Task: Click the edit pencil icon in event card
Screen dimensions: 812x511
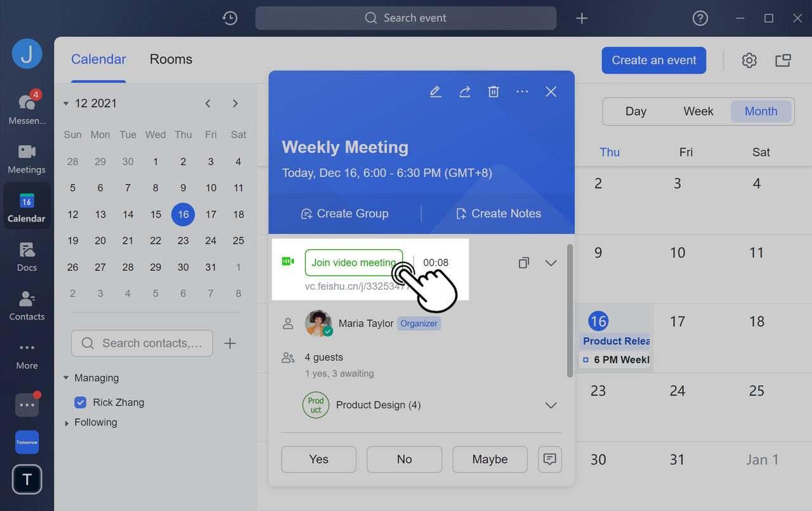Action: pyautogui.click(x=435, y=92)
